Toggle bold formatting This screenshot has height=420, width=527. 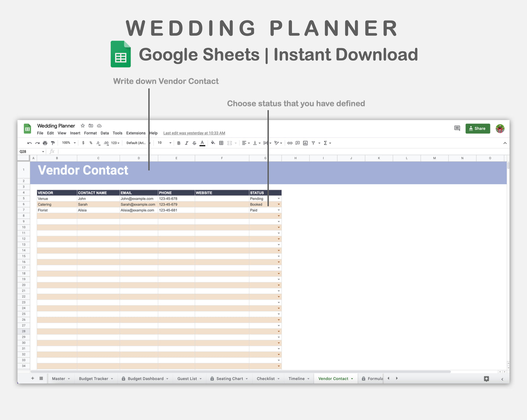click(178, 143)
